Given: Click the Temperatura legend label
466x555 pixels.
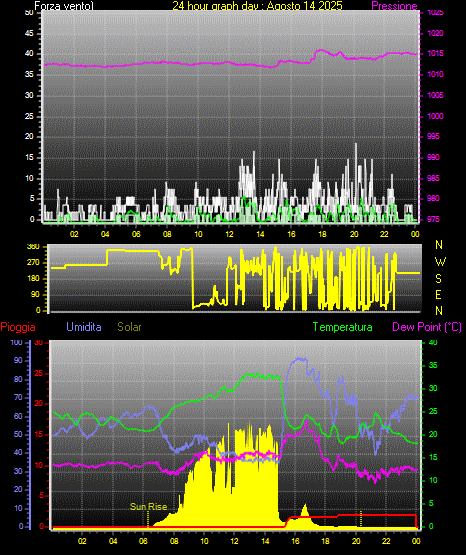Looking at the screenshot, I should point(343,327).
